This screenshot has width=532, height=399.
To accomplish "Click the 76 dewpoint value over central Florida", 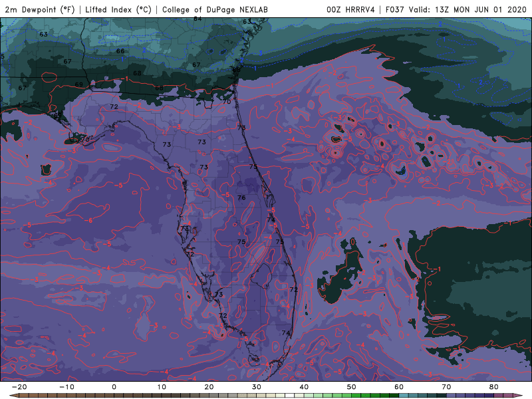I will [x=241, y=198].
